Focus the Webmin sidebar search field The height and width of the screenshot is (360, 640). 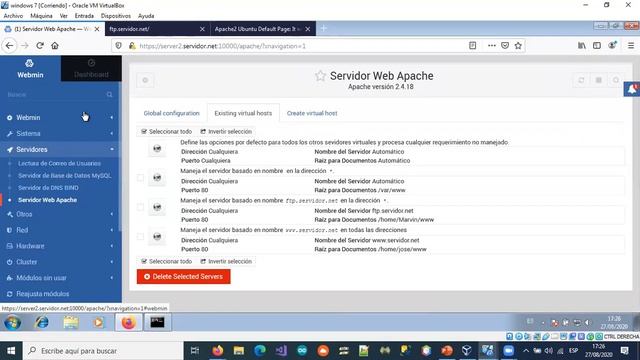[56, 94]
